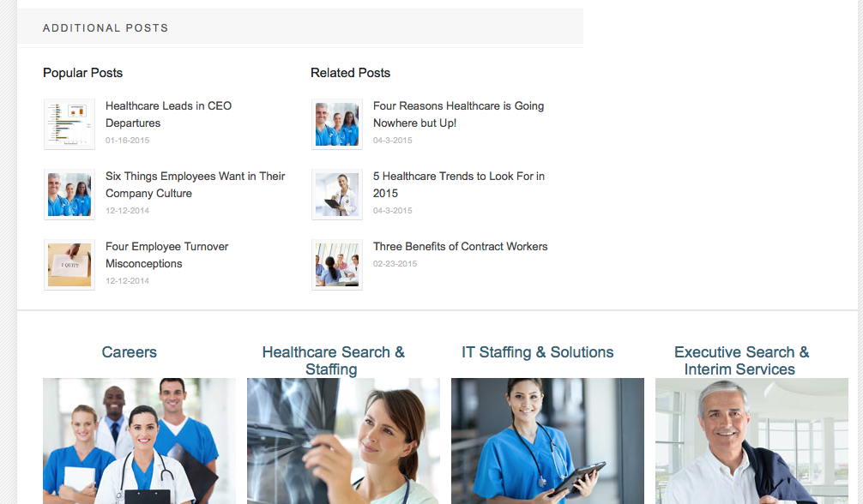Click the bar chart thumbnail for CEO Departures

[x=69, y=124]
